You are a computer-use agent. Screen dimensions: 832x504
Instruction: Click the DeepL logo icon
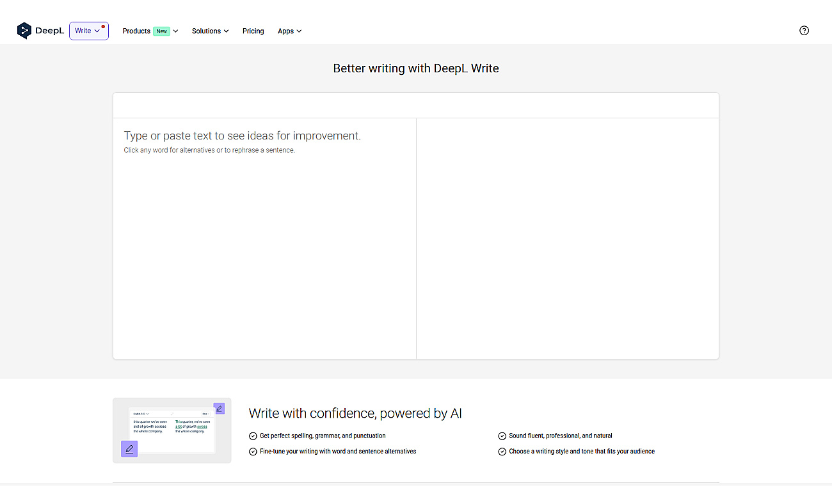pos(24,31)
